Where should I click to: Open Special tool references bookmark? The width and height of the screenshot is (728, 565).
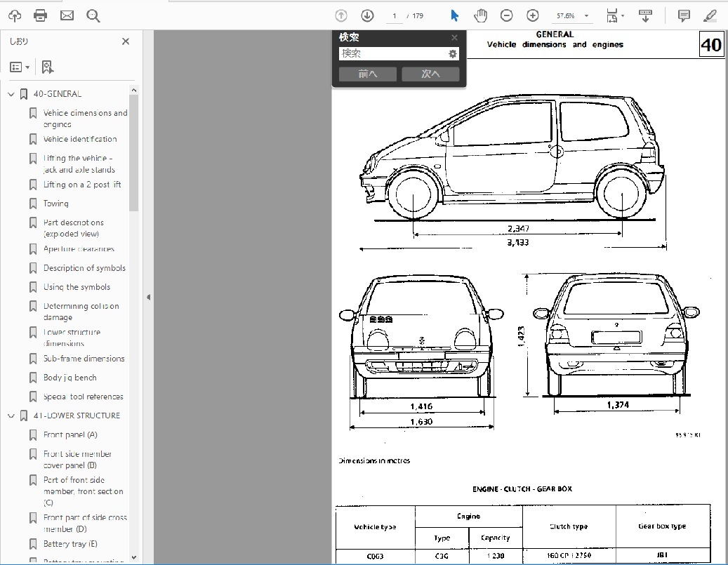click(x=84, y=397)
